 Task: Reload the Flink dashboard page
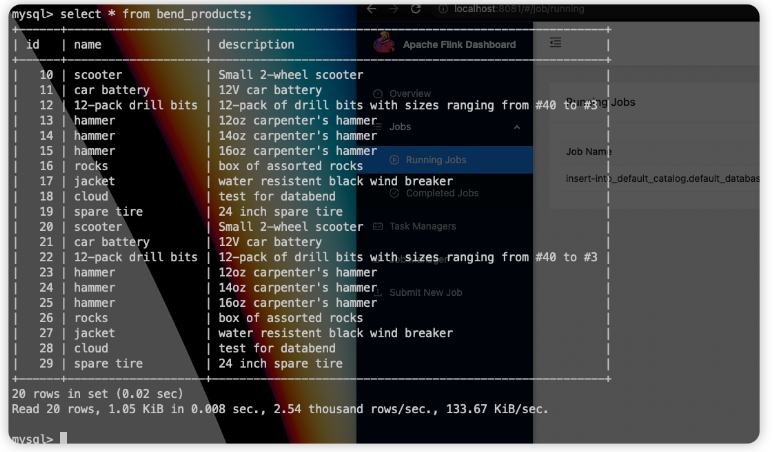[416, 9]
